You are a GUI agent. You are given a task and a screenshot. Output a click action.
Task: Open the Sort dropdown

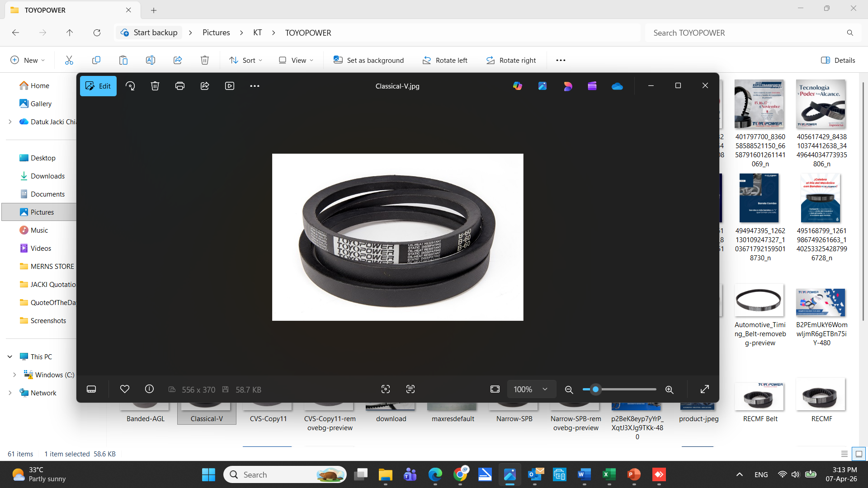click(x=245, y=60)
